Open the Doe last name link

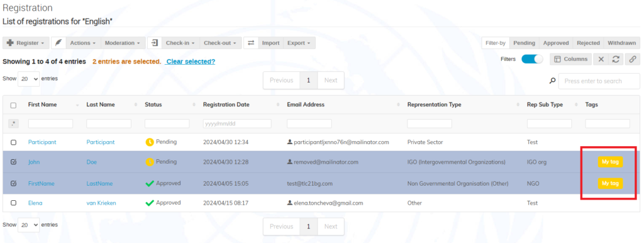click(x=92, y=162)
